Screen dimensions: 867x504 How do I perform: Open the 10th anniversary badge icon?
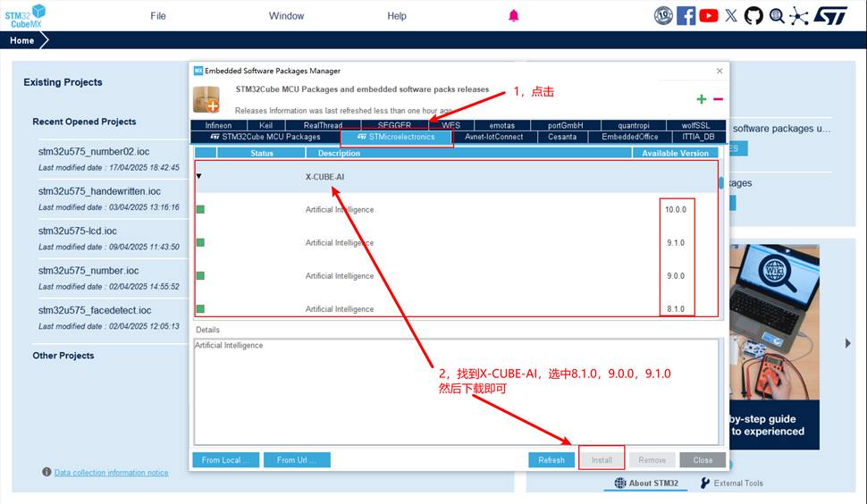[663, 15]
